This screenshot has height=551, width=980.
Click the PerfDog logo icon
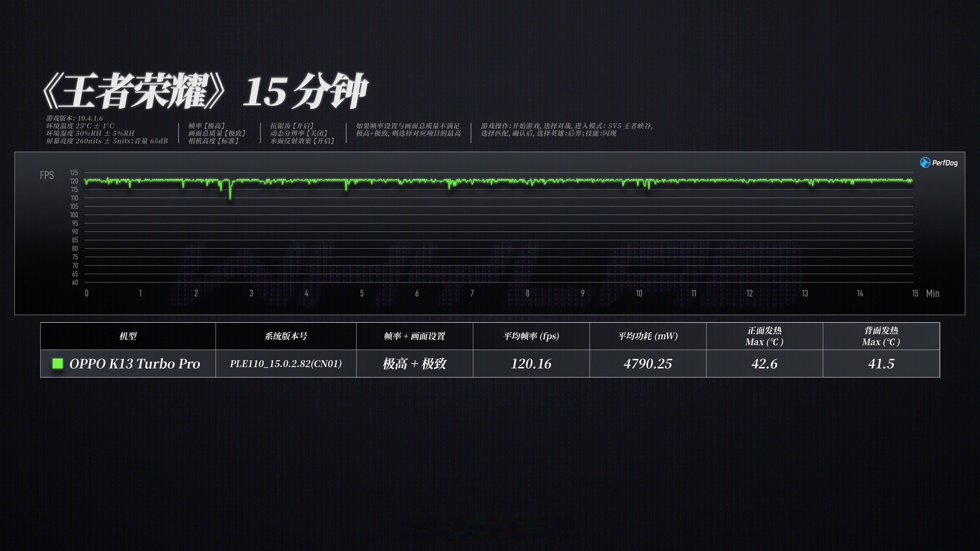pos(925,162)
